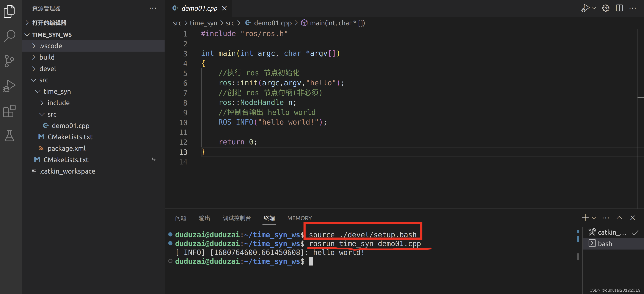Switch to the 问题 panel tab

click(x=181, y=218)
